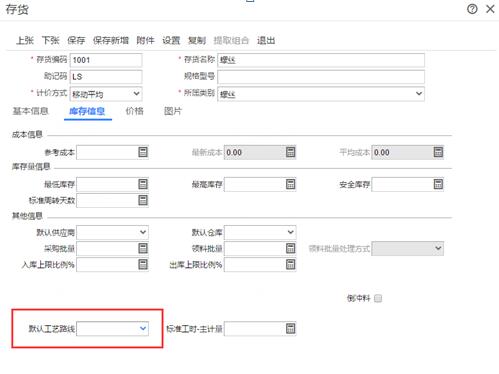Click the 存货名称 input field

point(321,60)
